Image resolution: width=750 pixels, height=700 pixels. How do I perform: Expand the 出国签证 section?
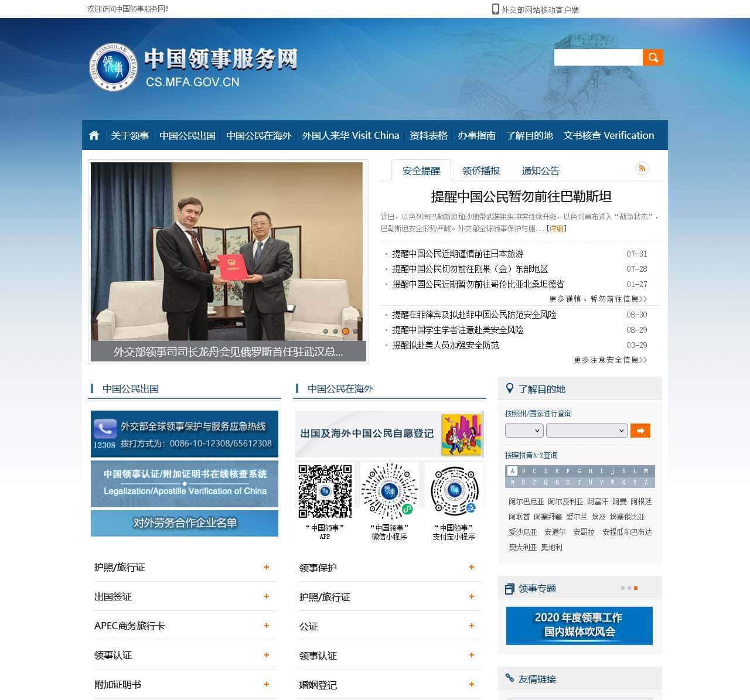tap(266, 596)
